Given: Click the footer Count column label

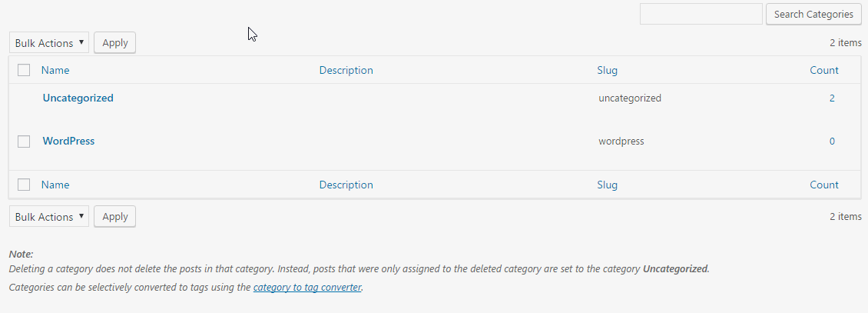Looking at the screenshot, I should (x=824, y=185).
